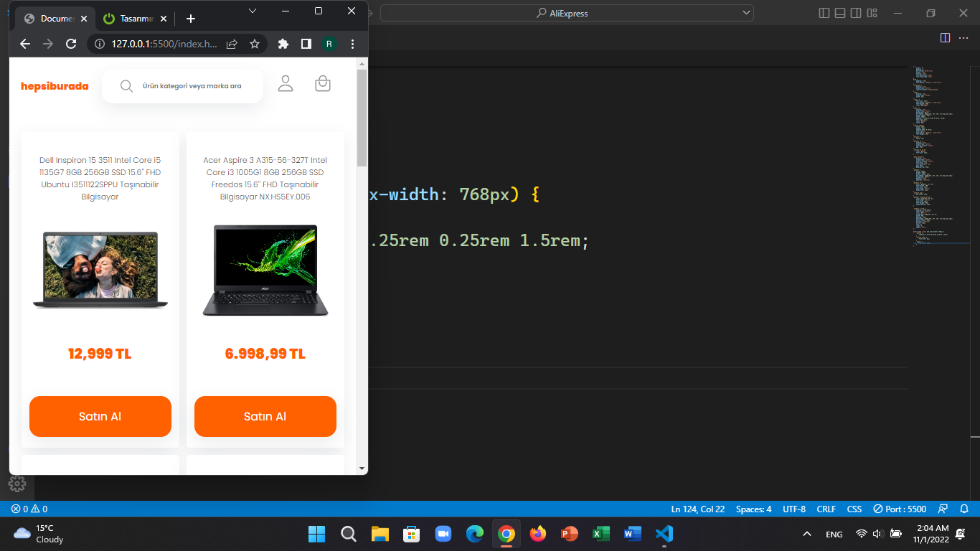Open the VS Code Manage gear icon

[17, 484]
